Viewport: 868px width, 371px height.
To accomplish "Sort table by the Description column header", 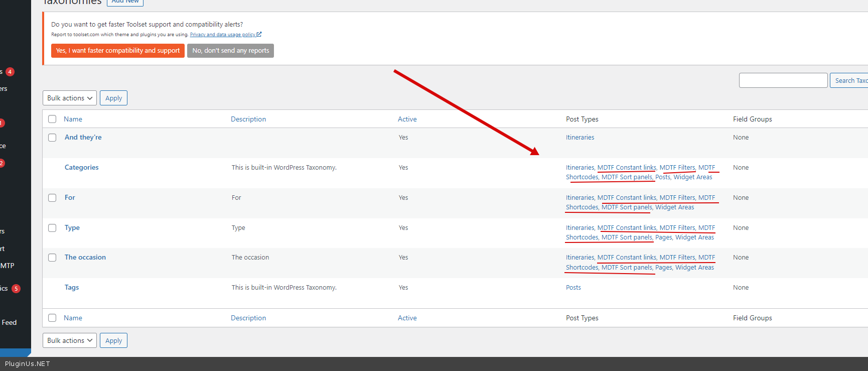I will point(248,119).
